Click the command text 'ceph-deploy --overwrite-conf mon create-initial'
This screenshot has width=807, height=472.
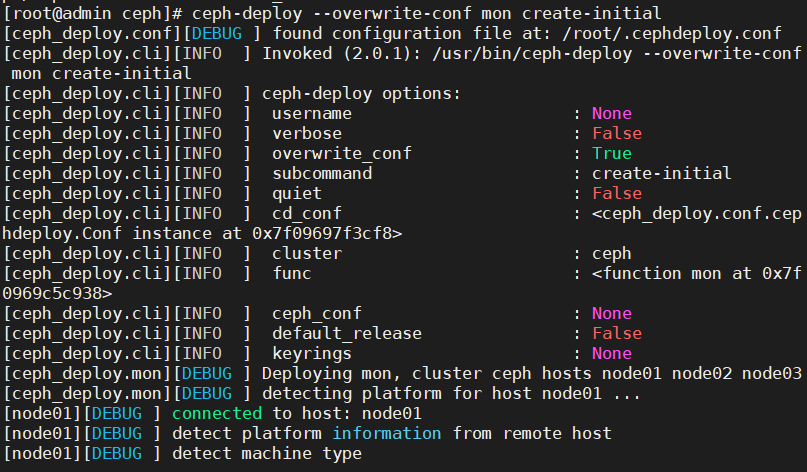click(427, 13)
